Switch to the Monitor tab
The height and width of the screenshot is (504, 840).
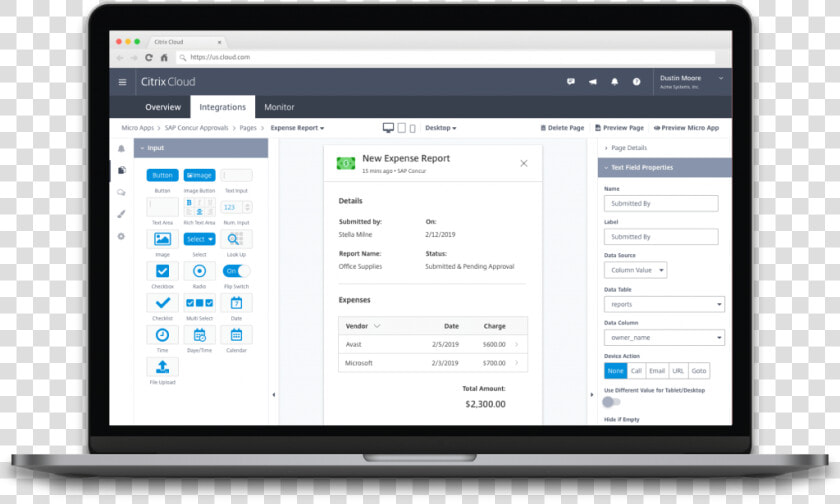[279, 107]
